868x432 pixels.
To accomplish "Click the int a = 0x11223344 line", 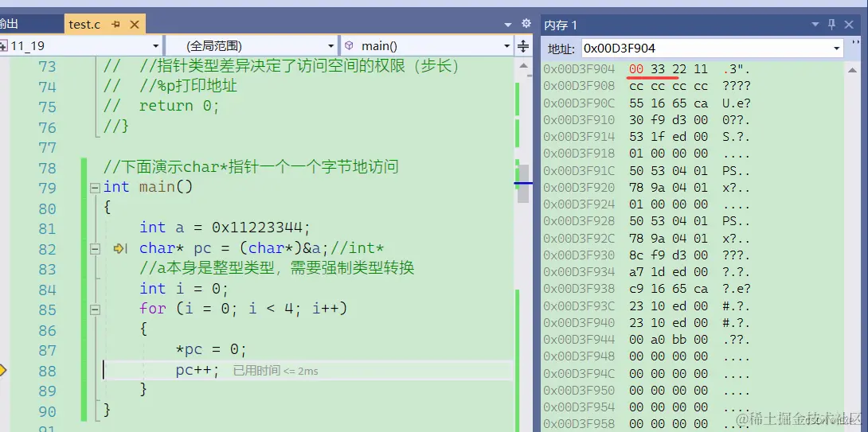I will pos(226,228).
